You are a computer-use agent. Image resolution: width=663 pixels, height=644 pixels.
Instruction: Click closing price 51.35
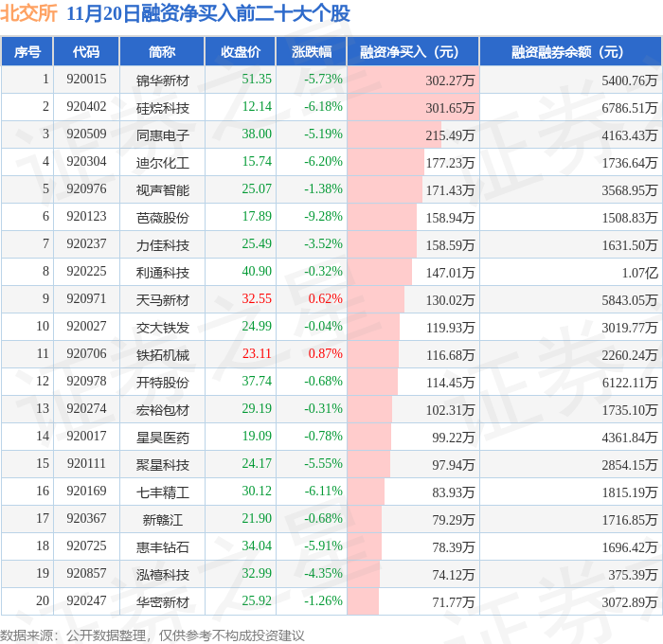tap(257, 79)
